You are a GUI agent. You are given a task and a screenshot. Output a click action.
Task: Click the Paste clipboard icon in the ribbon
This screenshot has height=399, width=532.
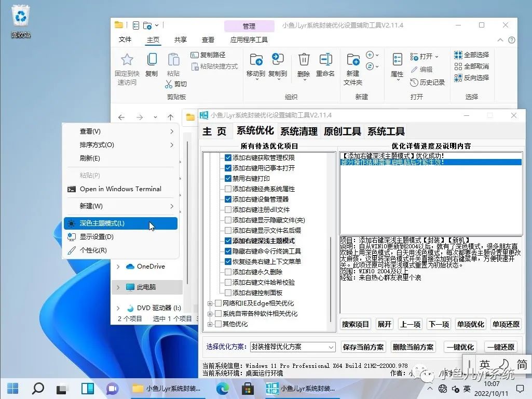(x=173, y=60)
